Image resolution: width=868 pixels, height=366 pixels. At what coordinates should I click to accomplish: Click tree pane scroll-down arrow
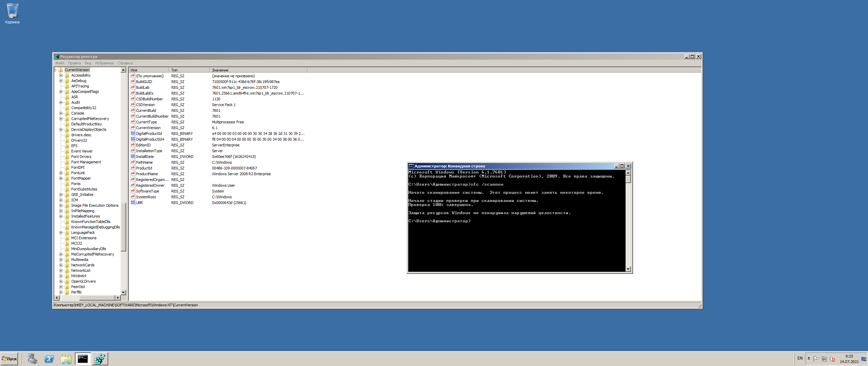[x=123, y=292]
